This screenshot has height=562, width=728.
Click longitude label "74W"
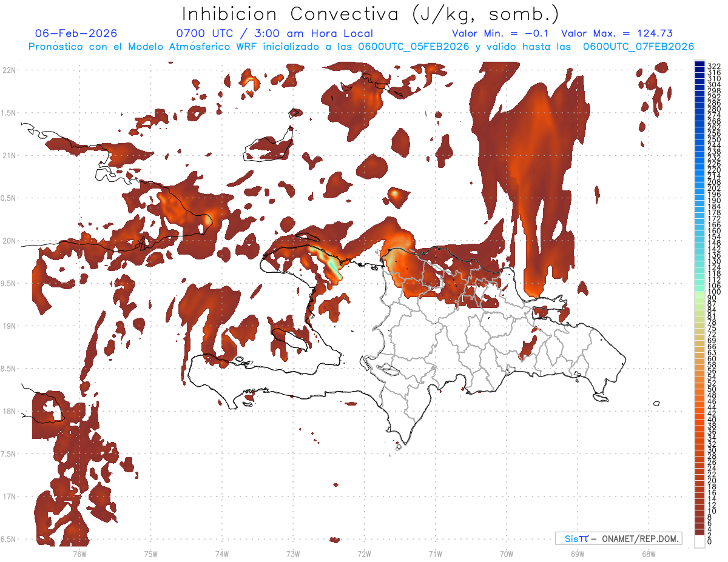(221, 554)
